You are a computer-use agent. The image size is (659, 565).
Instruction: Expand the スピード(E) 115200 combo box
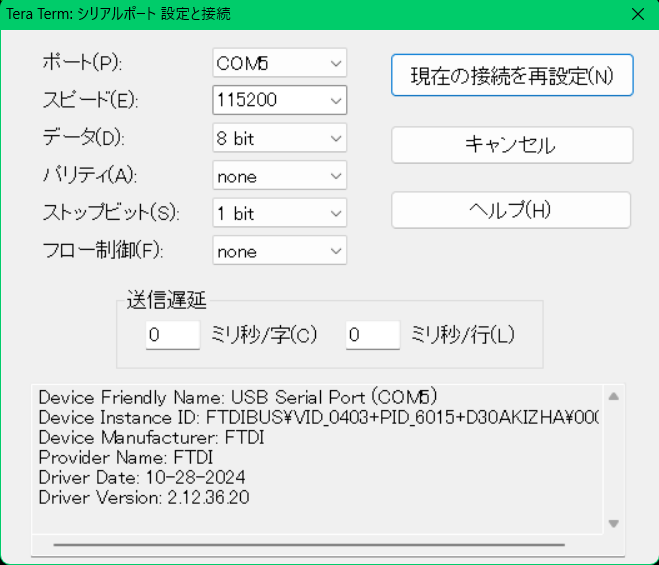pos(279,101)
